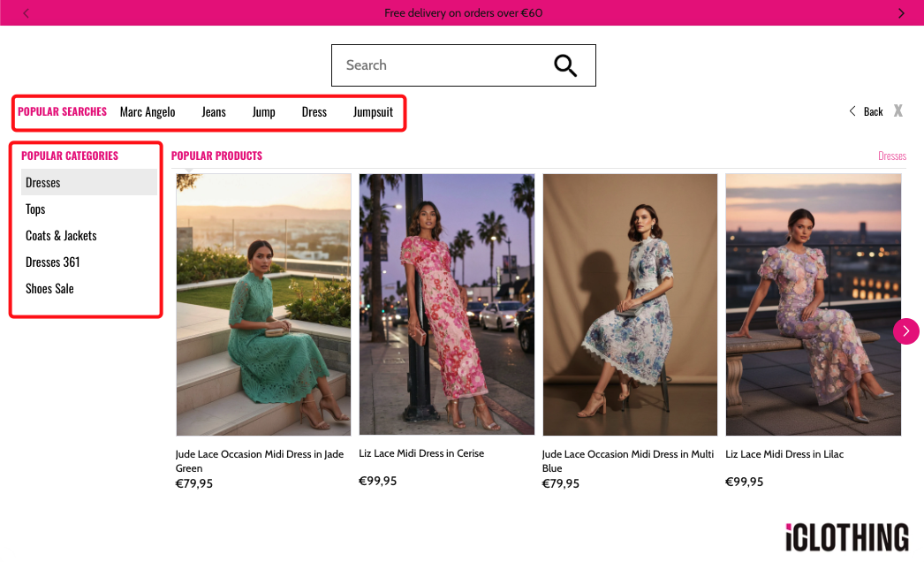Select Marc Angelo popular search

pos(148,112)
